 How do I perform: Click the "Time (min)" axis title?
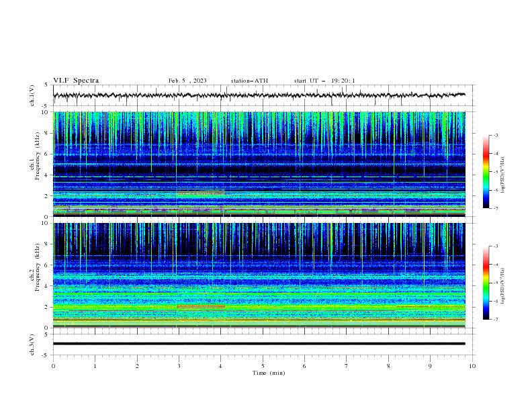[x=269, y=373]
